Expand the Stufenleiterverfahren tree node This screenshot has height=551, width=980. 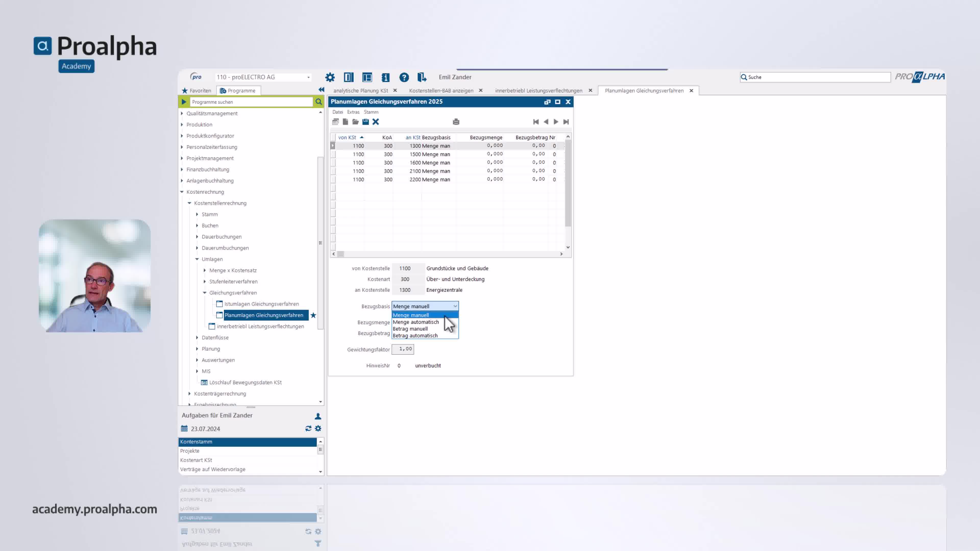[x=205, y=281]
